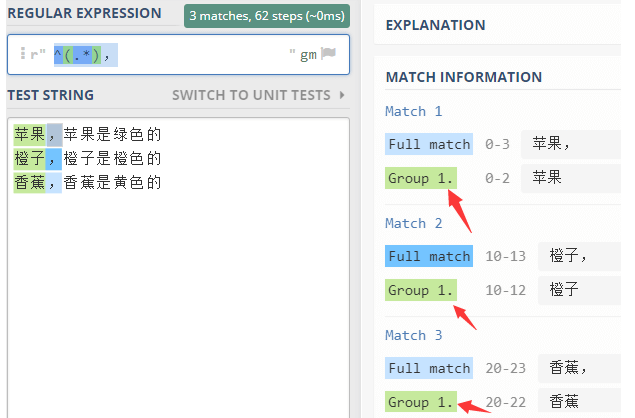
Task: Click the Regular Expression section title
Action: click(x=84, y=14)
